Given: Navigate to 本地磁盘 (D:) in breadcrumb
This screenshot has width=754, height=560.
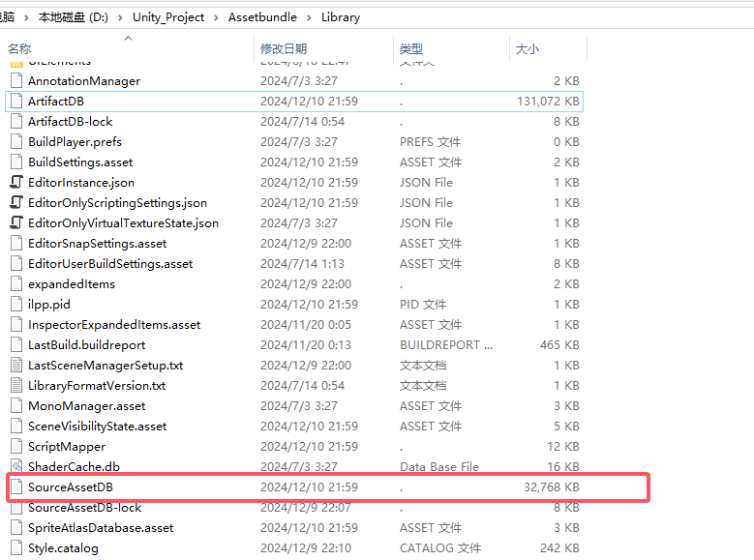Looking at the screenshot, I should point(74,17).
